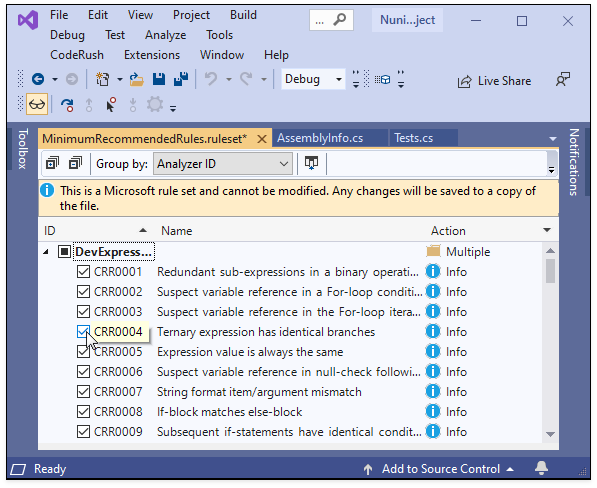This screenshot has width=597, height=488.
Task: Disable the CRR0008 rule checkbox
Action: [83, 411]
